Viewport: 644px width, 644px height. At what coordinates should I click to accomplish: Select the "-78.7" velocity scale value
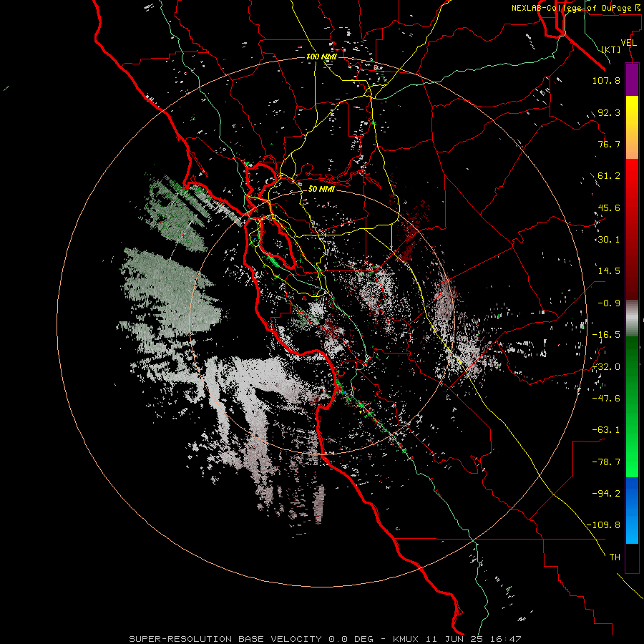coord(606,462)
